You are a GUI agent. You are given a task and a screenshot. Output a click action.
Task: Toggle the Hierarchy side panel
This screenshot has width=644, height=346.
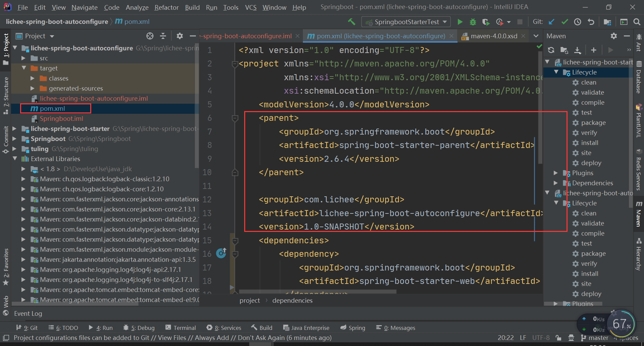click(639, 254)
